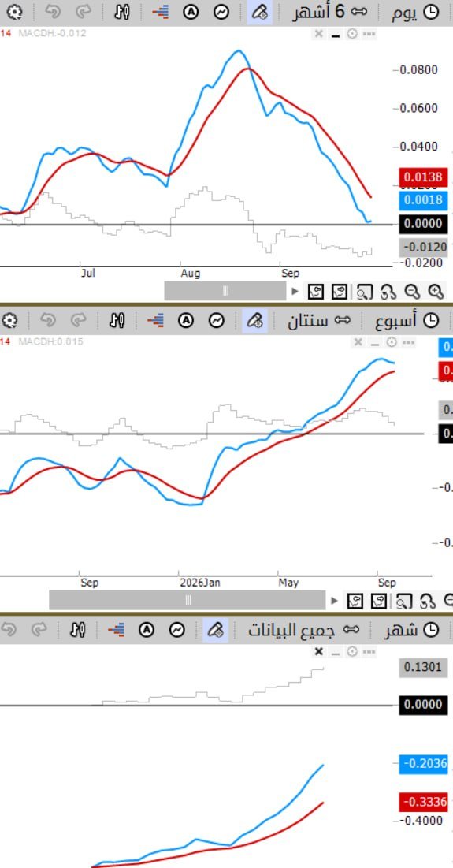The width and height of the screenshot is (453, 868).
Task: Select zoom area tool under weekly chart
Action: click(404, 601)
